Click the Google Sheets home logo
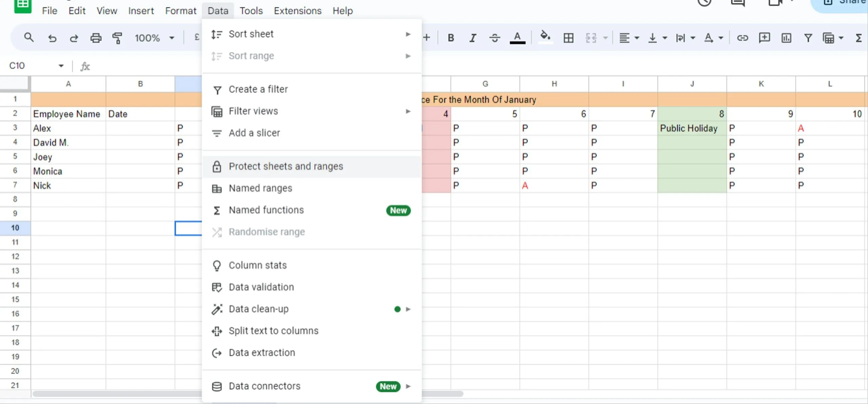The height and width of the screenshot is (404, 868). [23, 6]
